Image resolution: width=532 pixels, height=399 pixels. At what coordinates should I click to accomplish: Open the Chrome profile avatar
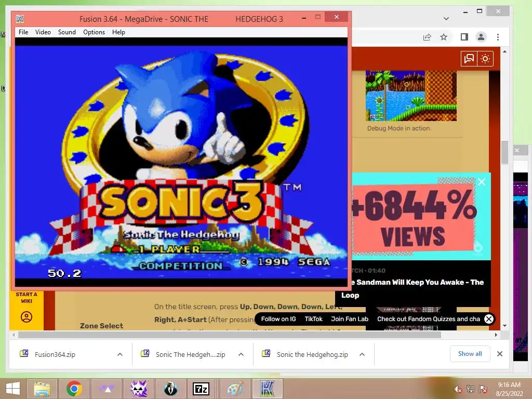click(x=481, y=37)
